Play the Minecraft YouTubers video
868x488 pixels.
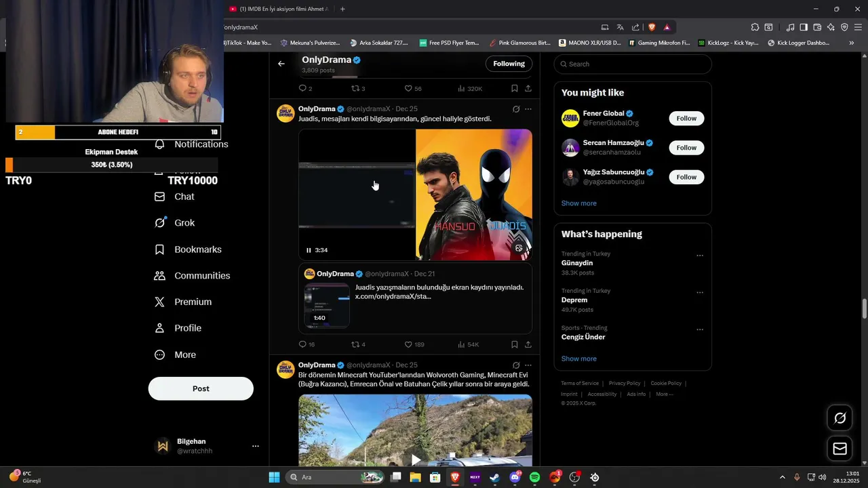coord(416,460)
